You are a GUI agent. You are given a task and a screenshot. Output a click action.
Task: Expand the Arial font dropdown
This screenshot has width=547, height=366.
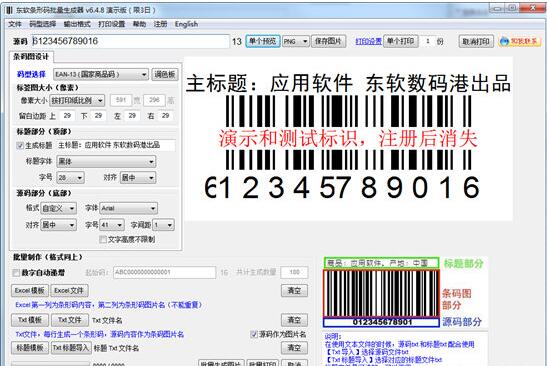[128, 208]
